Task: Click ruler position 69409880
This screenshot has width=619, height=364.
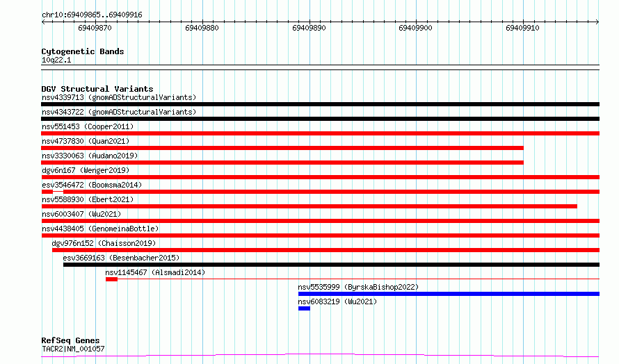Action: pos(202,28)
